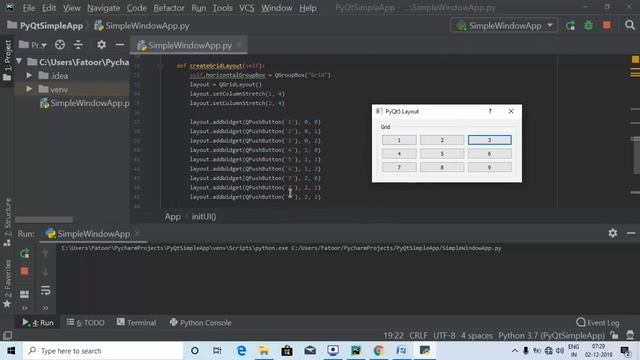Viewport: 640px width, 360px height.
Task: Toggle the Project tool window tab
Action: tap(7, 60)
